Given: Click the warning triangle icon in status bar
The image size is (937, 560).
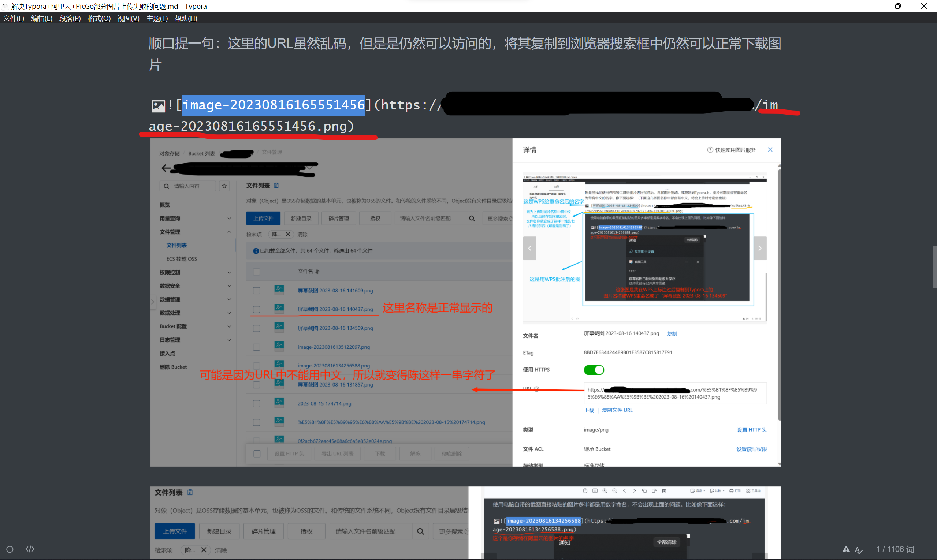Looking at the screenshot, I should [x=846, y=549].
